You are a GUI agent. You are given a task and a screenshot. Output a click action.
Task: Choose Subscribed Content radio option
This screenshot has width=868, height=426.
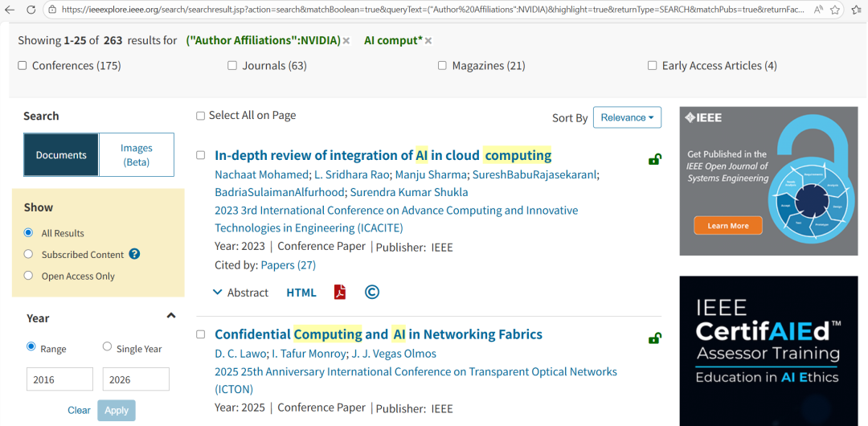pos(28,254)
